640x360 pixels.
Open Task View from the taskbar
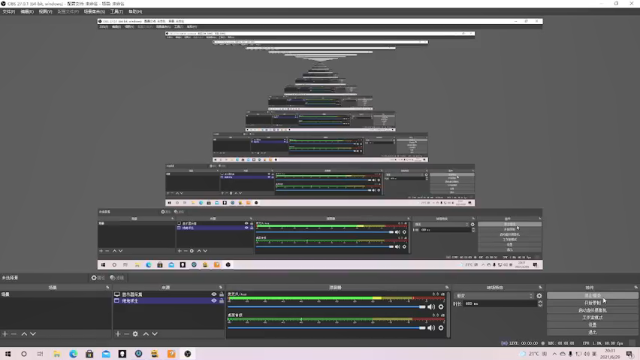(x=40, y=354)
